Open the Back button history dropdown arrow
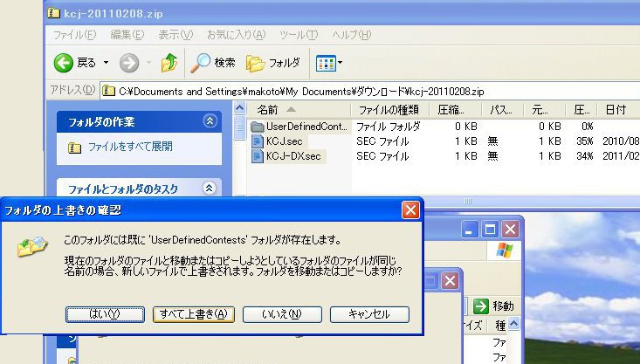The width and height of the screenshot is (640, 364). (106, 63)
